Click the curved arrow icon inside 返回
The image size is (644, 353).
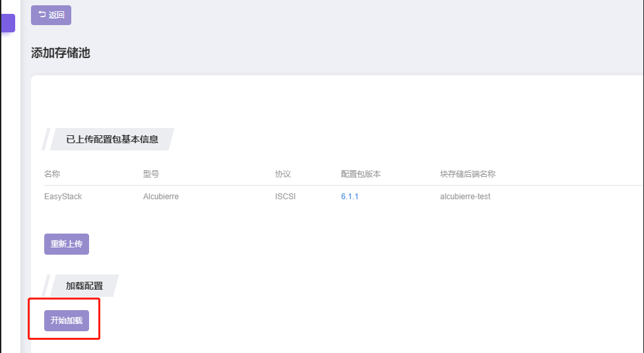[x=42, y=15]
